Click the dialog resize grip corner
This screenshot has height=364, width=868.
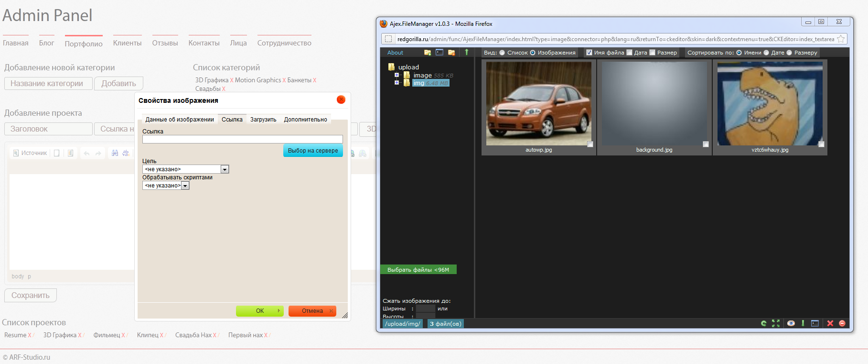pos(345,315)
